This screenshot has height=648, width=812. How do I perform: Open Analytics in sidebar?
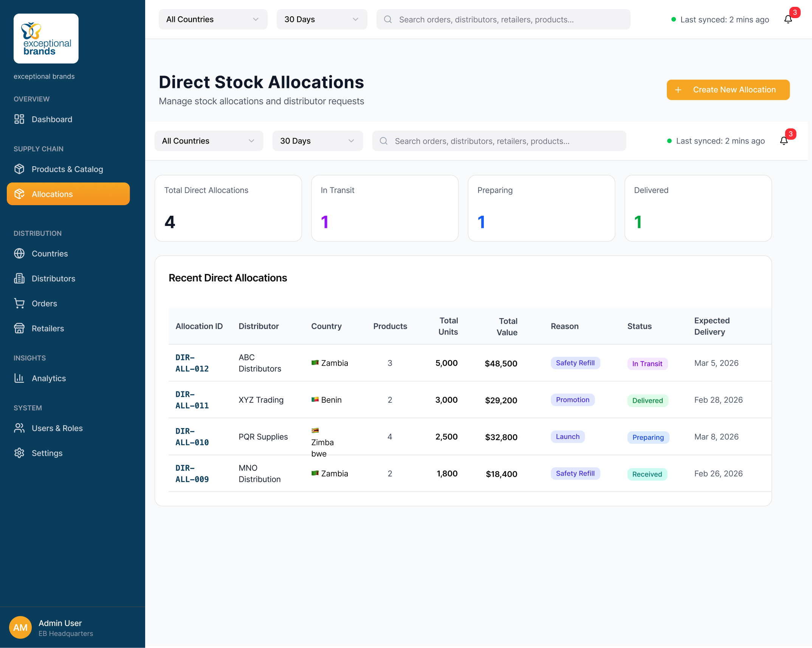68,378
